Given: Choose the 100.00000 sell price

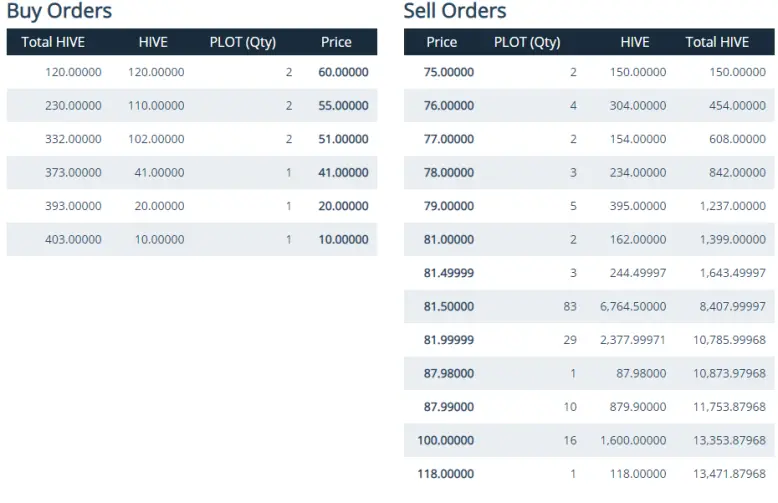Looking at the screenshot, I should pos(446,440).
